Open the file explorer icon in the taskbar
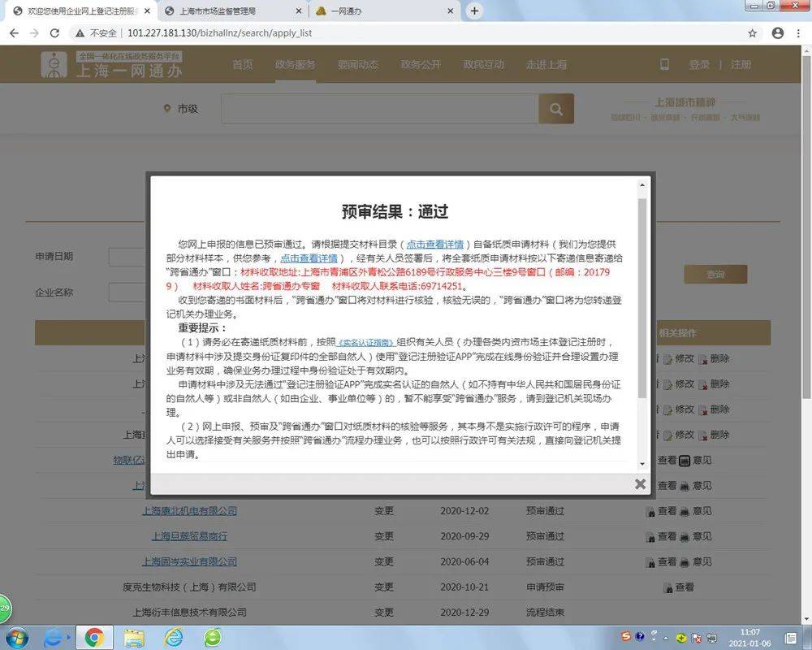 tap(134, 636)
